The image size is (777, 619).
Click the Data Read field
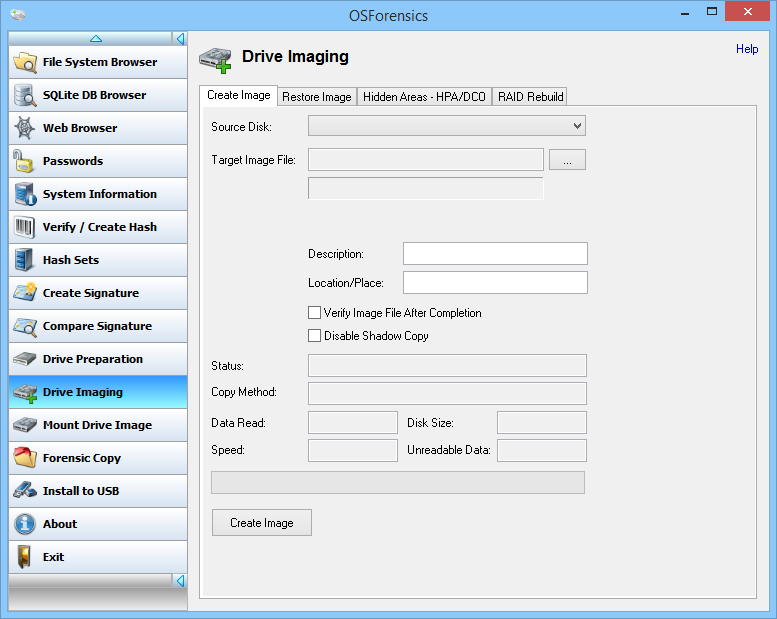(353, 422)
